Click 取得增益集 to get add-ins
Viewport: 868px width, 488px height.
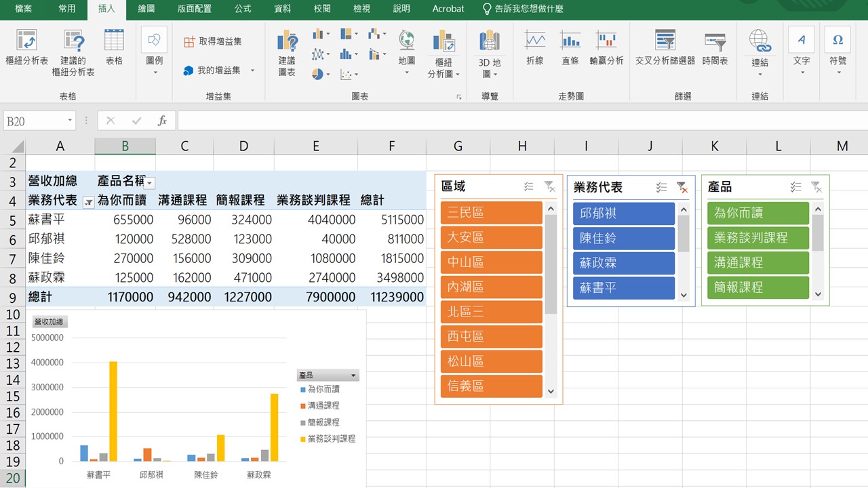coord(213,42)
